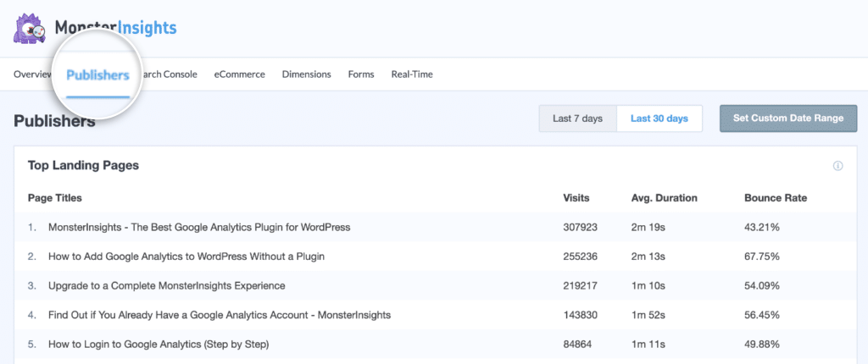Click the Bounce Rate column header
Image resolution: width=868 pixels, height=364 pixels.
click(x=776, y=197)
